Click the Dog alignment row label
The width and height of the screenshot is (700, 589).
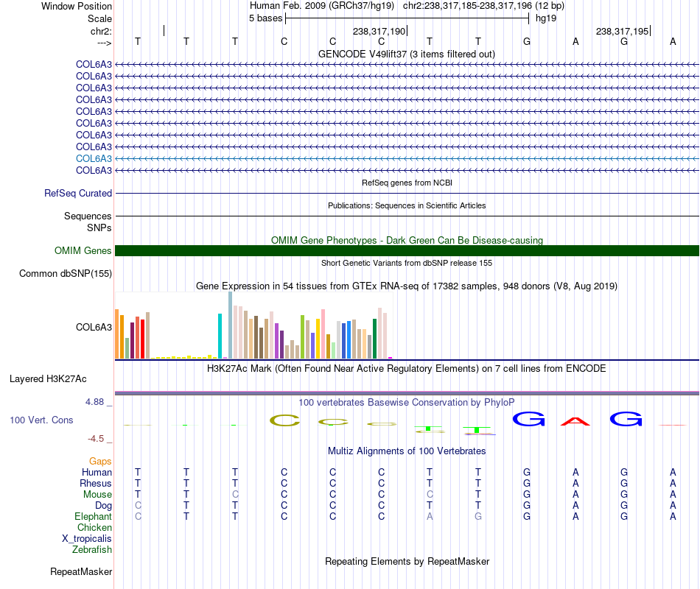pos(103,506)
